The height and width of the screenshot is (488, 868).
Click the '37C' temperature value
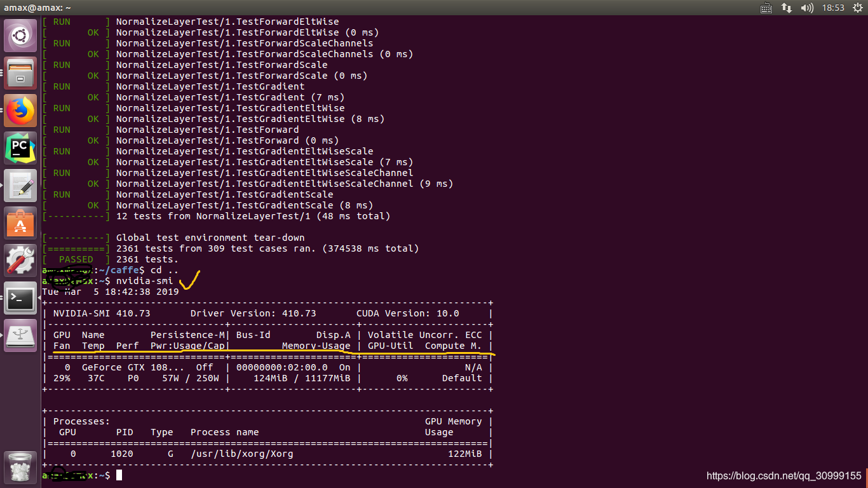point(96,378)
